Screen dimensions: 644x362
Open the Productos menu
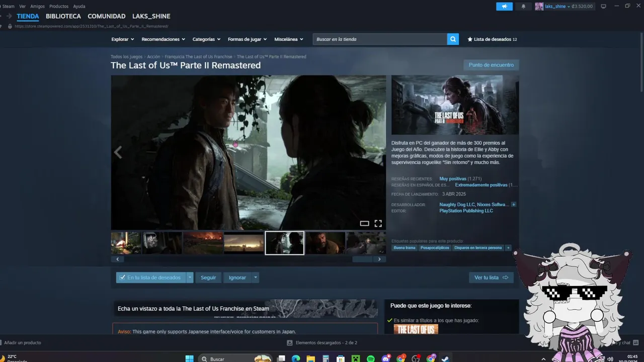tap(59, 7)
